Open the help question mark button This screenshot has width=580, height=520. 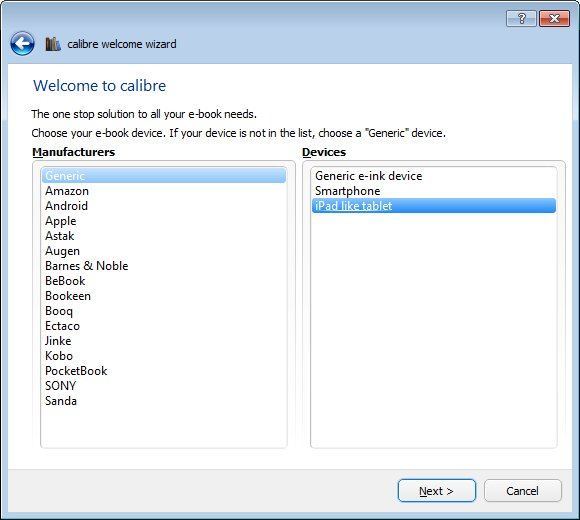pos(521,18)
